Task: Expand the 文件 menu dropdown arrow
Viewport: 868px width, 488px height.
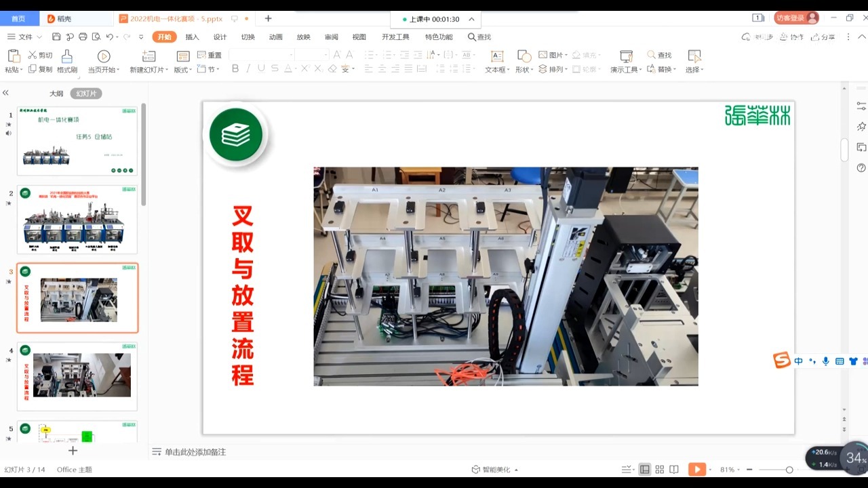Action: pos(39,37)
